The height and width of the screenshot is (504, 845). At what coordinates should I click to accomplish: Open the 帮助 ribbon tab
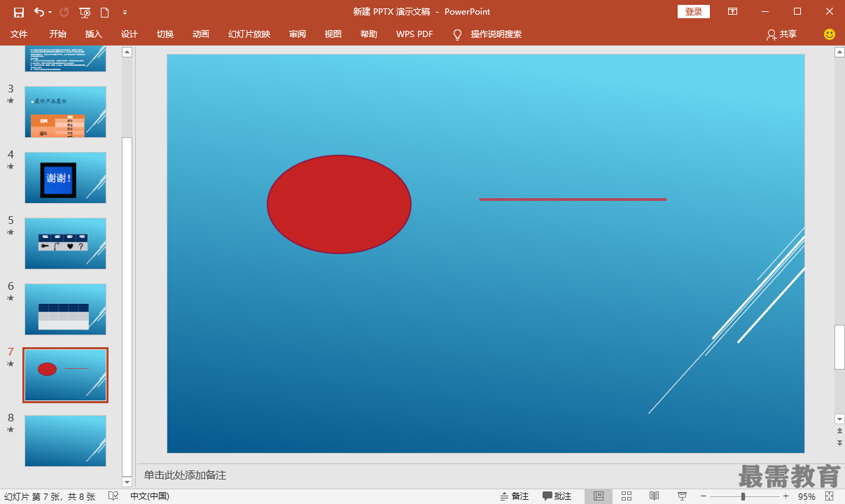(369, 34)
